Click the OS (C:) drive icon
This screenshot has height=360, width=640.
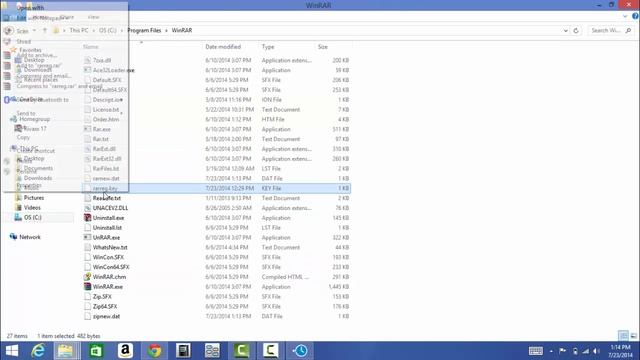[18, 218]
